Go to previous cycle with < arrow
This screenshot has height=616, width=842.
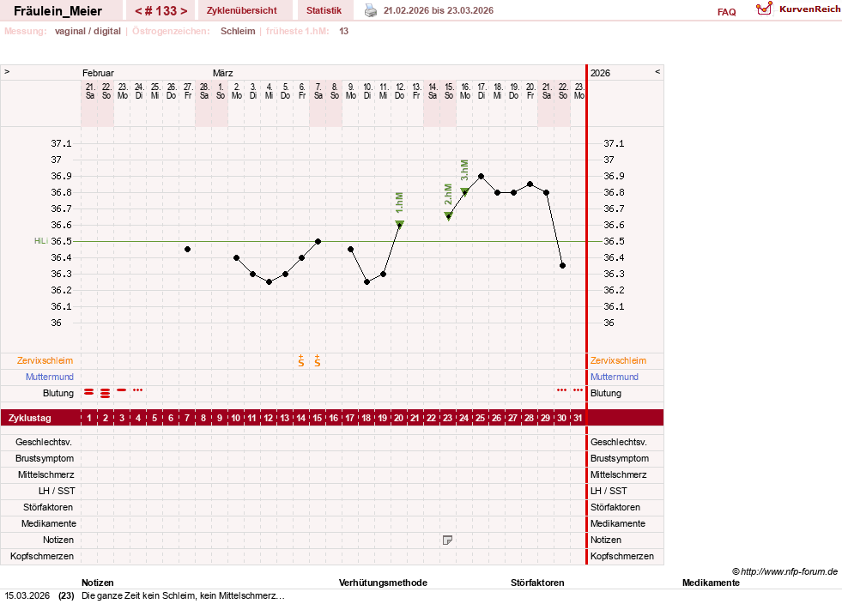(x=138, y=11)
